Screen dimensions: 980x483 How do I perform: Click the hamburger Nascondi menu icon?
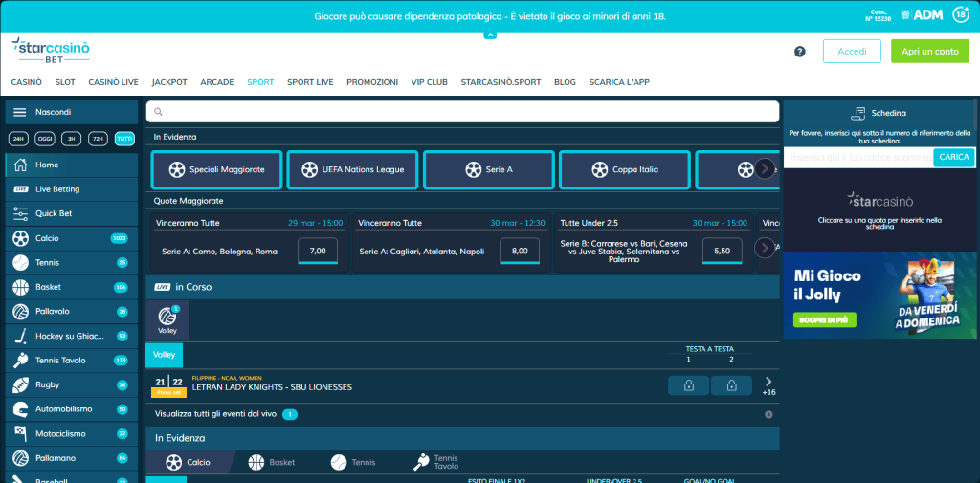(x=19, y=112)
